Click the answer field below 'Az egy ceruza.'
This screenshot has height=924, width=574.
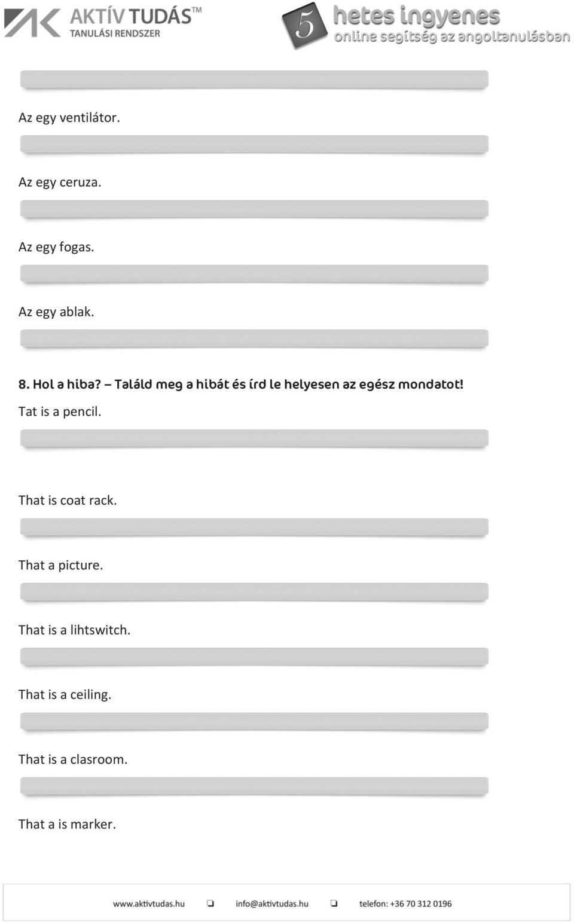coord(254,209)
